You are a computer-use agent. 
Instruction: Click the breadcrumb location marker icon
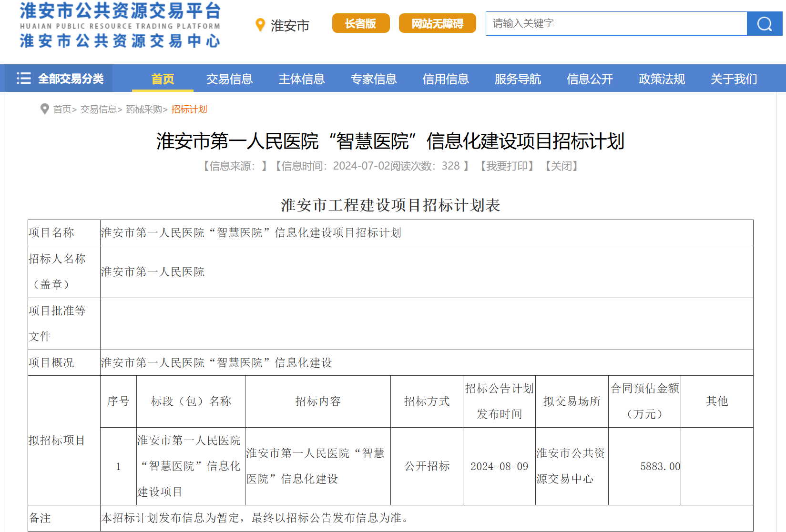coord(44,109)
